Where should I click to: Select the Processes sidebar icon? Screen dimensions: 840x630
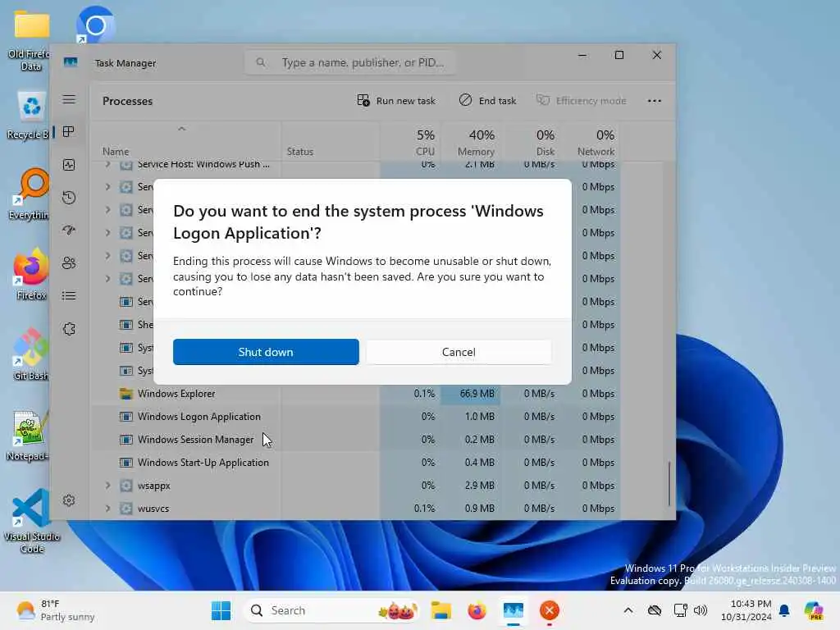(x=69, y=132)
